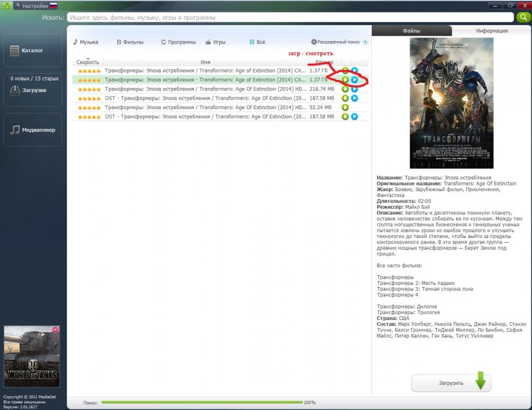Screen dimensions: 532x410
Task: Filter results by Игры category
Action: [215, 42]
